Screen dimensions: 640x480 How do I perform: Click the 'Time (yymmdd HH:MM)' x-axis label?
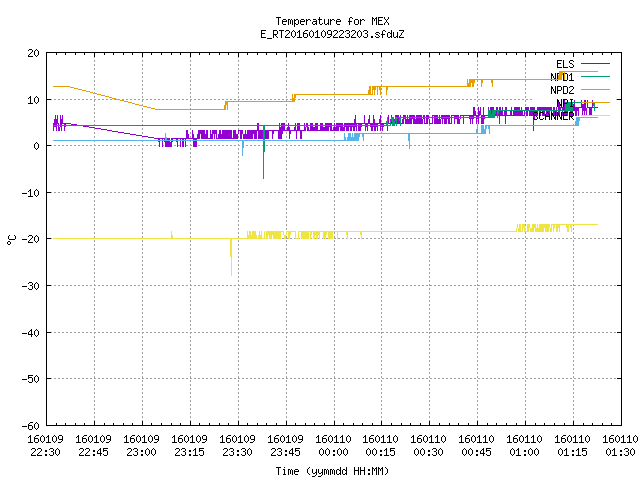(x=332, y=471)
